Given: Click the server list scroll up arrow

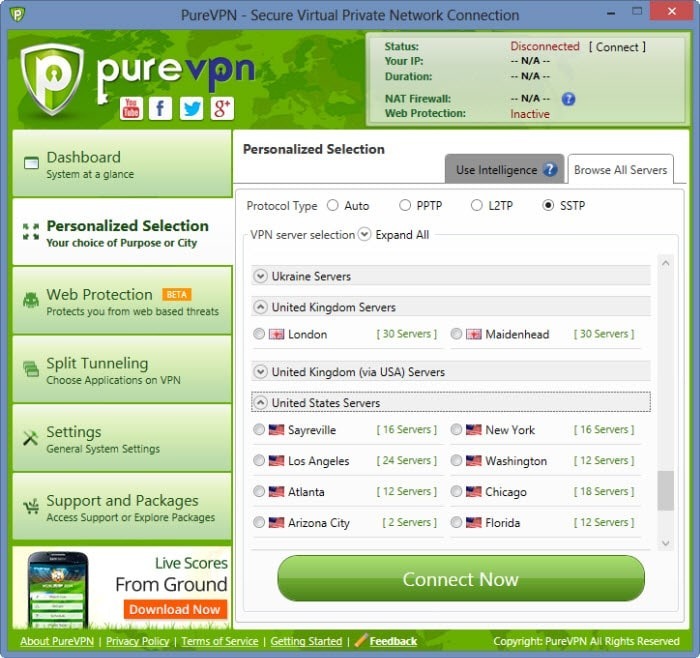Looking at the screenshot, I should click(665, 263).
